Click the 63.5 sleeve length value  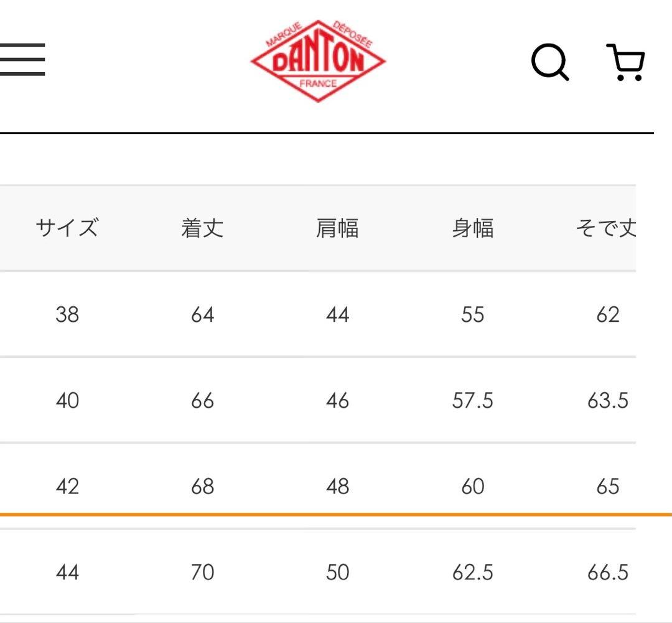coord(608,400)
